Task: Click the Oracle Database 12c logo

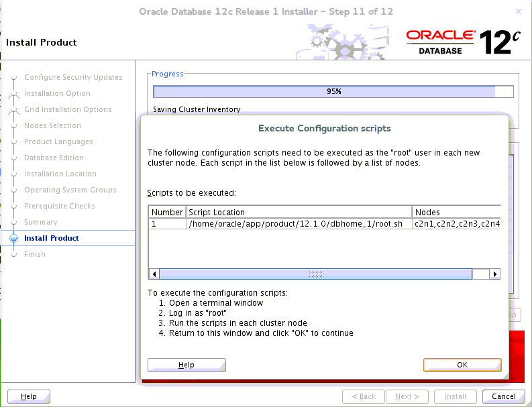Action: [x=463, y=42]
